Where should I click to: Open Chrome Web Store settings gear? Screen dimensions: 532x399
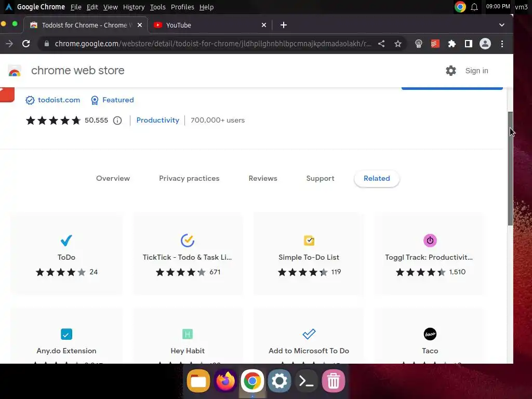coord(451,71)
